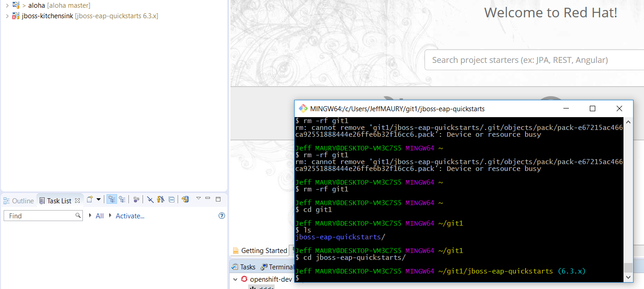644x289 pixels.
Task: Open the New Task dropdown arrow
Action: point(98,199)
